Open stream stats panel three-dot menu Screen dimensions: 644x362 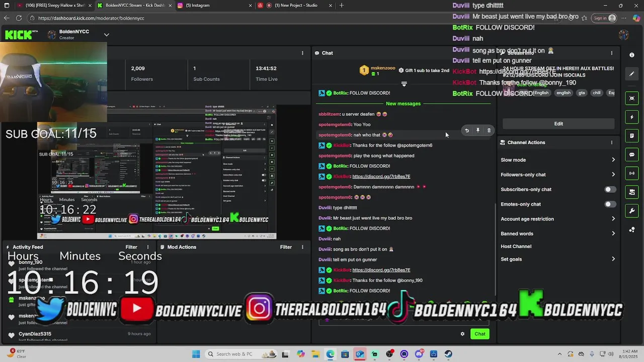[x=302, y=53]
